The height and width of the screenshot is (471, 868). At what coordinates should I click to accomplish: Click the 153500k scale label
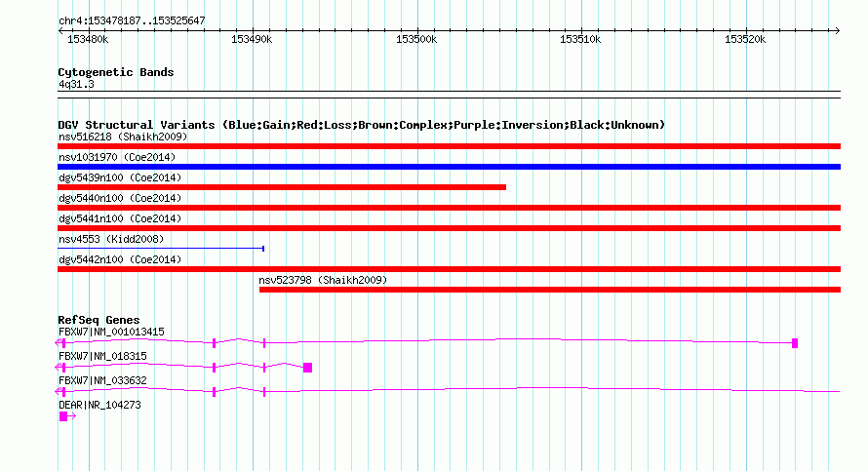(416, 40)
